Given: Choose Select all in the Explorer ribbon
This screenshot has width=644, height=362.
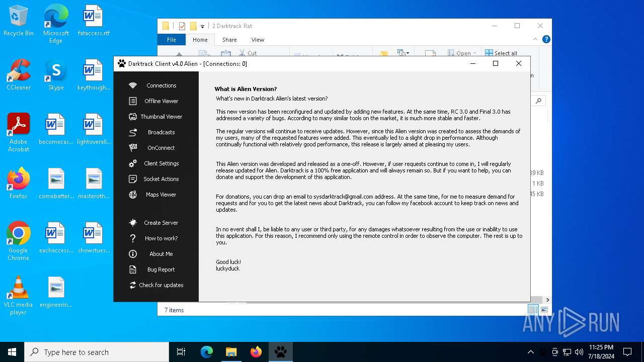Looking at the screenshot, I should tap(501, 53).
